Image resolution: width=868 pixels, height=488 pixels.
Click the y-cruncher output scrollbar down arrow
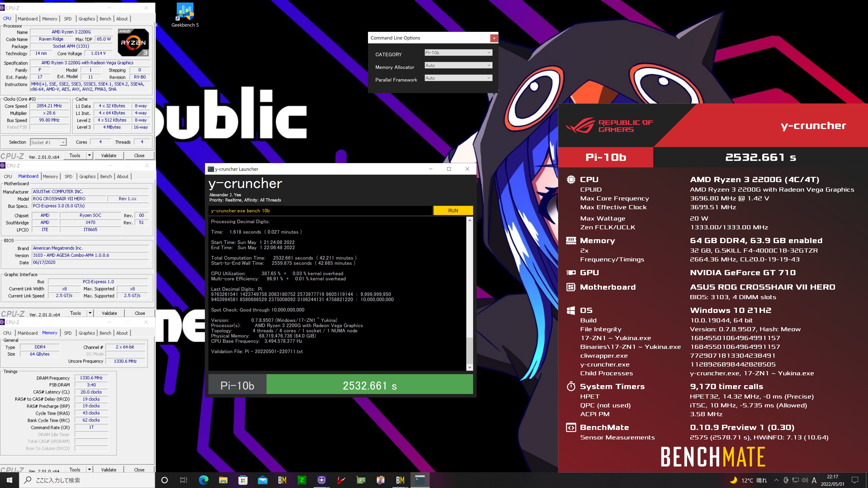click(x=470, y=367)
